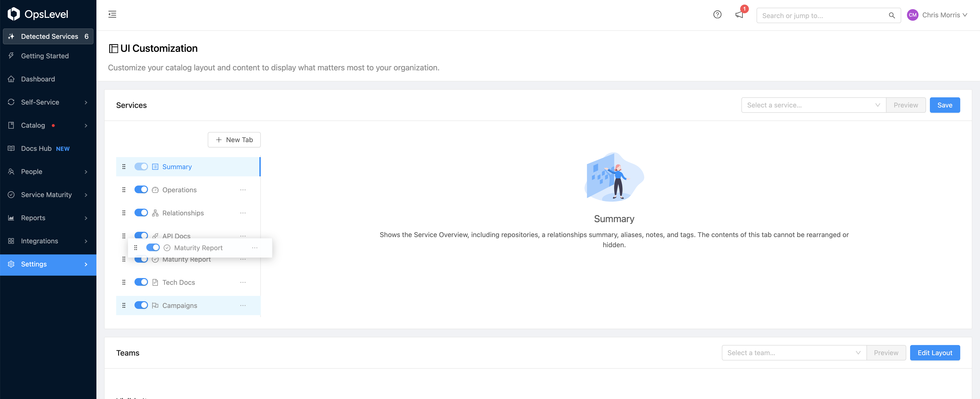Image resolution: width=980 pixels, height=399 pixels.
Task: Click the Services Preview button
Action: pyautogui.click(x=906, y=105)
